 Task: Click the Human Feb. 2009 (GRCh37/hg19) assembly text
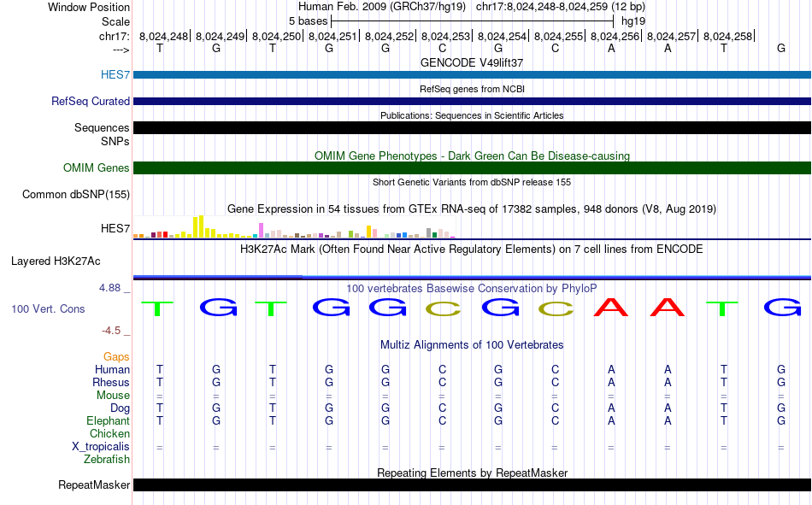[x=382, y=7]
